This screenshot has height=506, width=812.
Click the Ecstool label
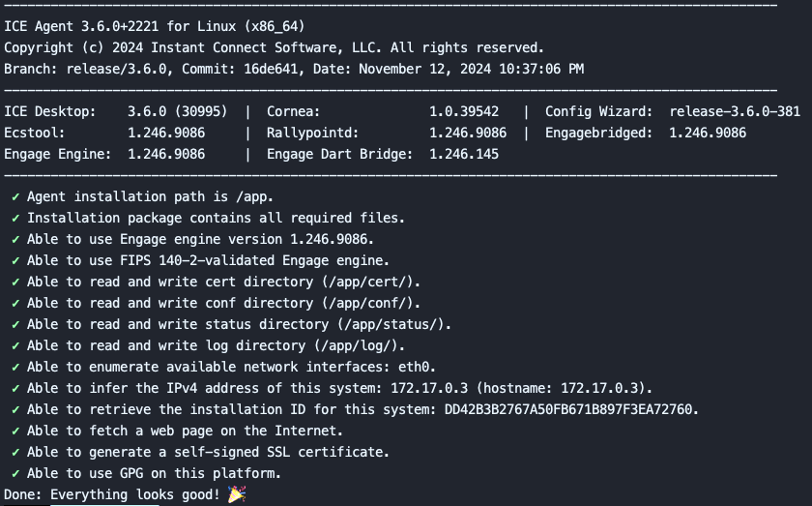tap(35, 133)
